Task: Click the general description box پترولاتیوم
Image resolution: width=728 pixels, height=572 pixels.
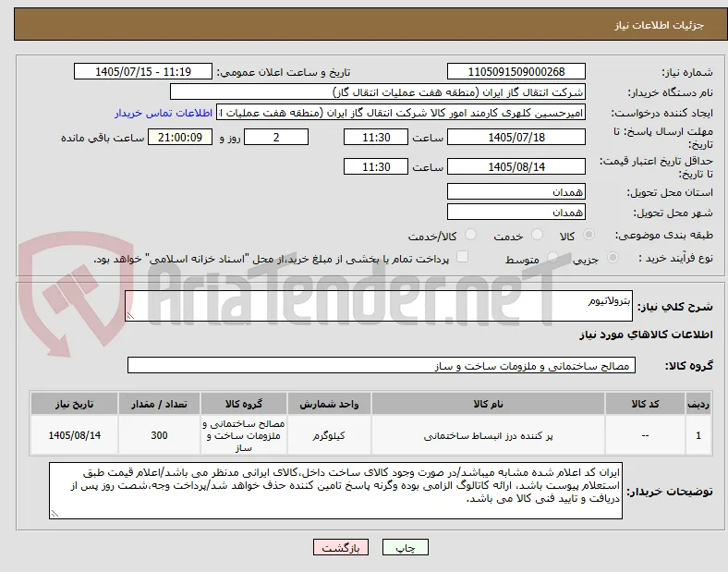Action: pos(379,306)
